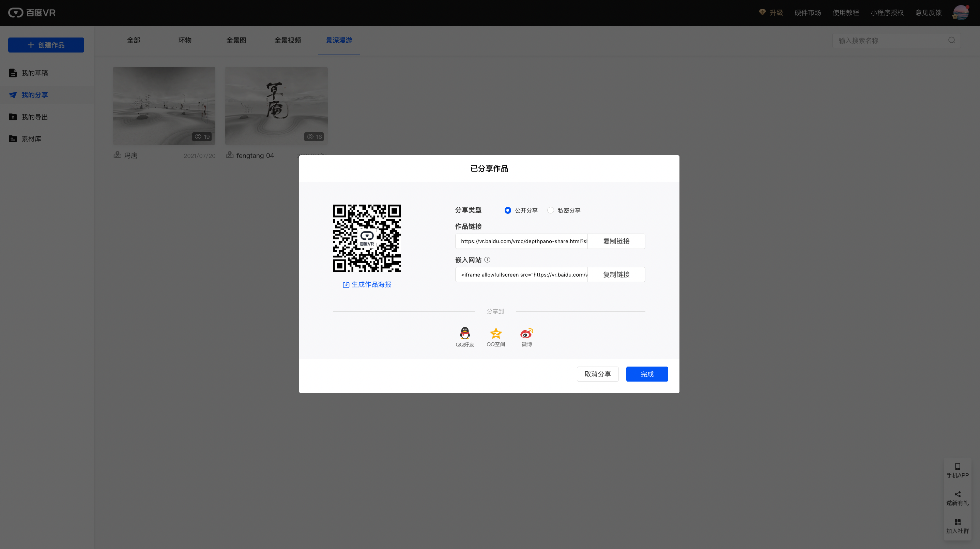Select the 私密分享 radio button
The image size is (980, 549).
551,210
